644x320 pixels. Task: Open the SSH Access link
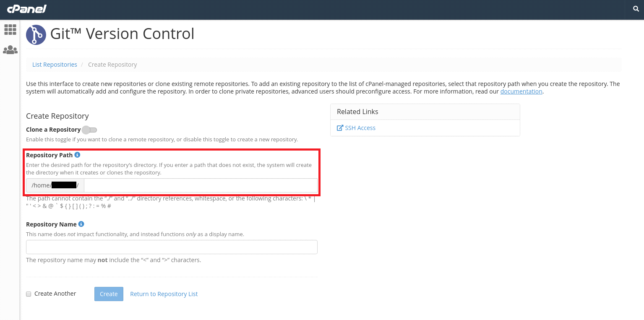coord(360,127)
